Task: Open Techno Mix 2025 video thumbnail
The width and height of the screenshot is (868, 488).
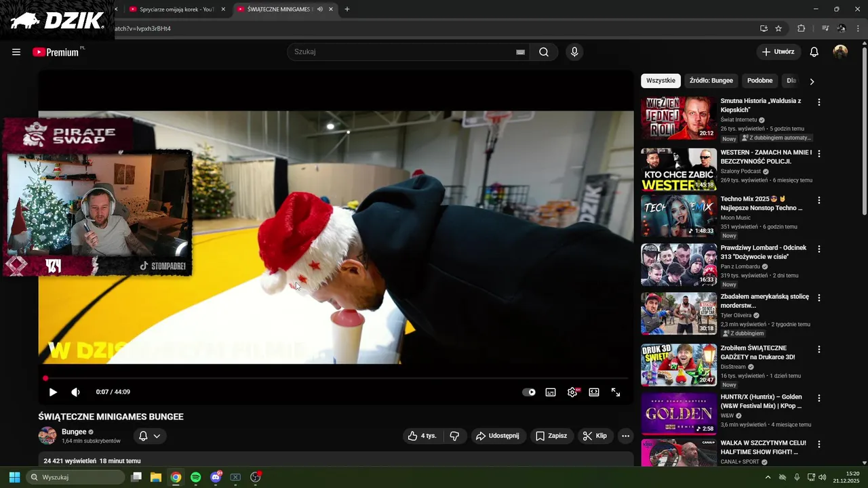Action: (679, 216)
